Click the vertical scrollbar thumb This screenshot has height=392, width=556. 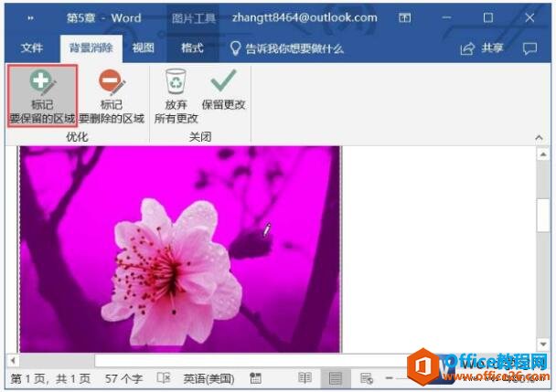point(543,215)
